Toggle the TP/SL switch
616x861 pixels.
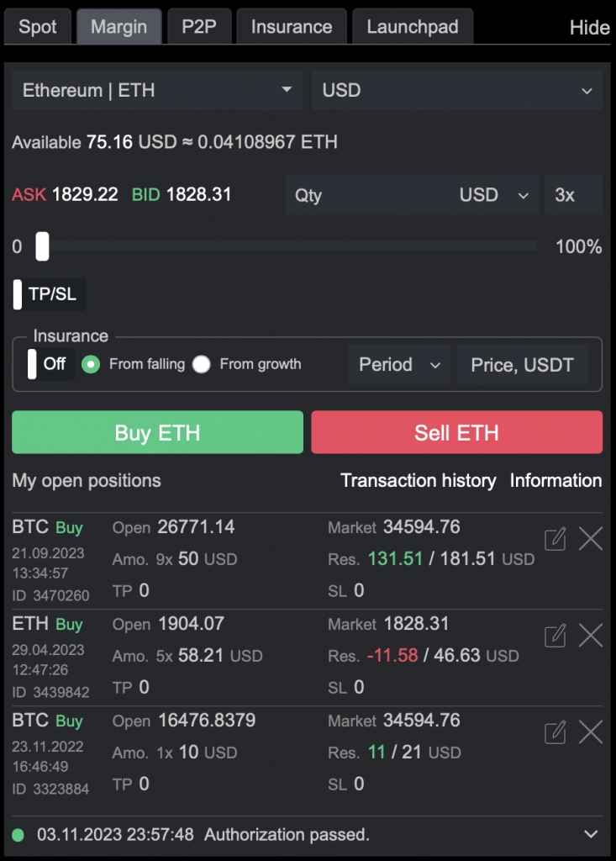18,294
